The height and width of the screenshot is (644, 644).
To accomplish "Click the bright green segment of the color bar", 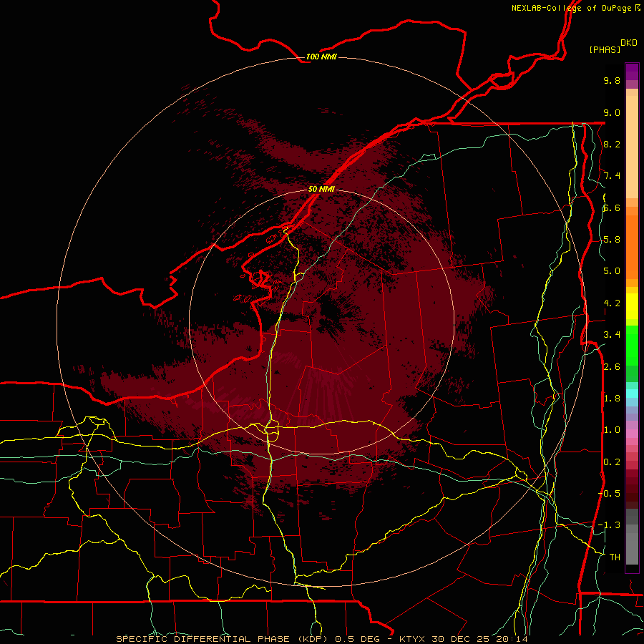I will coord(632,346).
